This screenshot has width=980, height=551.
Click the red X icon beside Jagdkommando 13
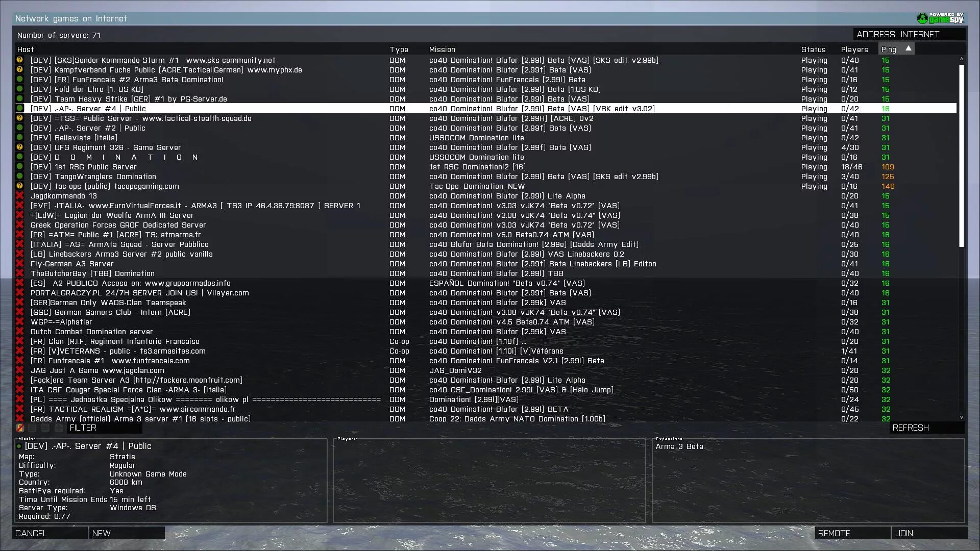[20, 196]
